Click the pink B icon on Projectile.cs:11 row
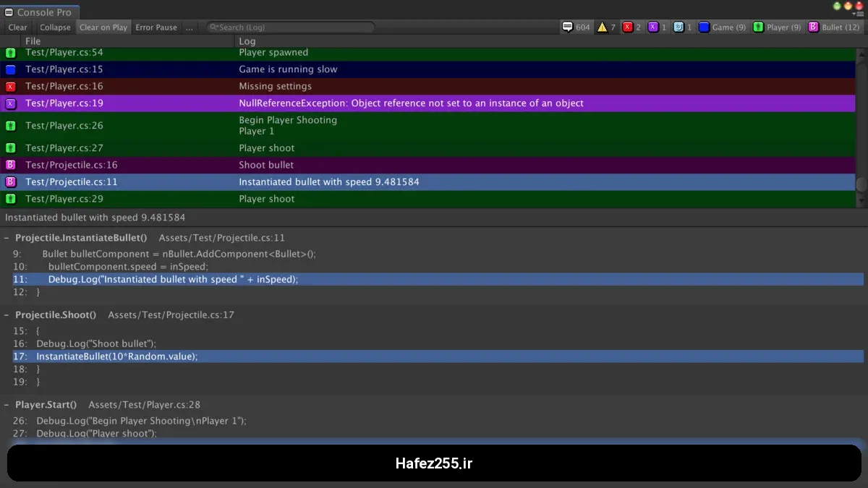 [x=10, y=182]
